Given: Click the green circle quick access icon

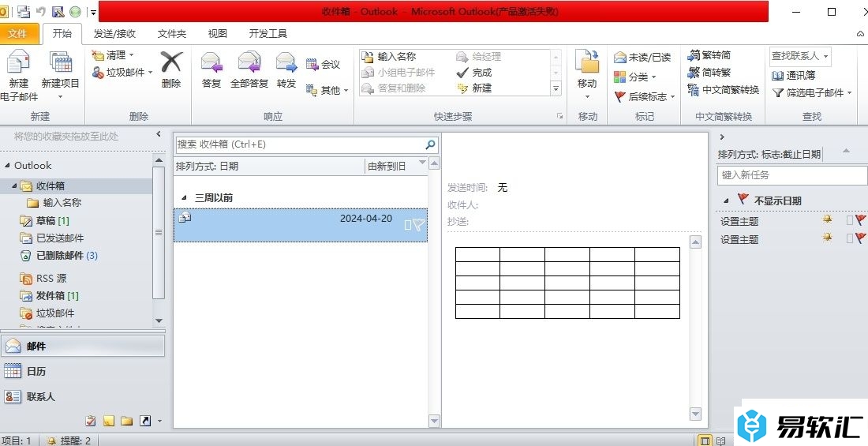Looking at the screenshot, I should pos(75,12).
